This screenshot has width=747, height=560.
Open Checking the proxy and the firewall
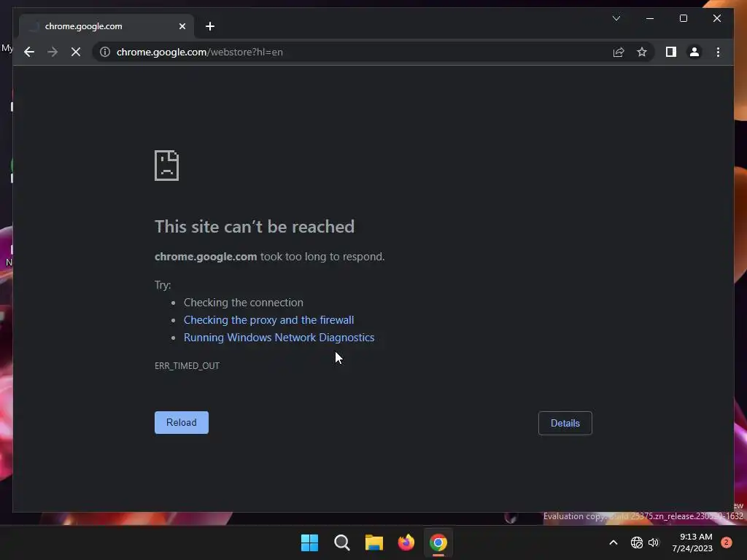pyautogui.click(x=268, y=320)
